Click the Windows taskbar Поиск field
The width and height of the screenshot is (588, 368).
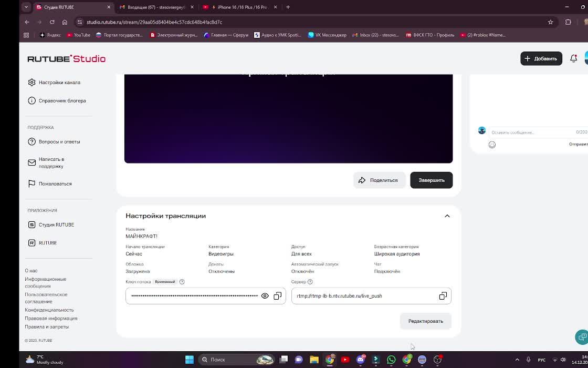coord(236,360)
